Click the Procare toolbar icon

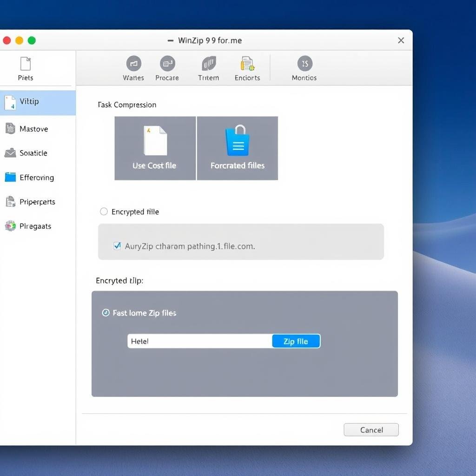coord(167,63)
